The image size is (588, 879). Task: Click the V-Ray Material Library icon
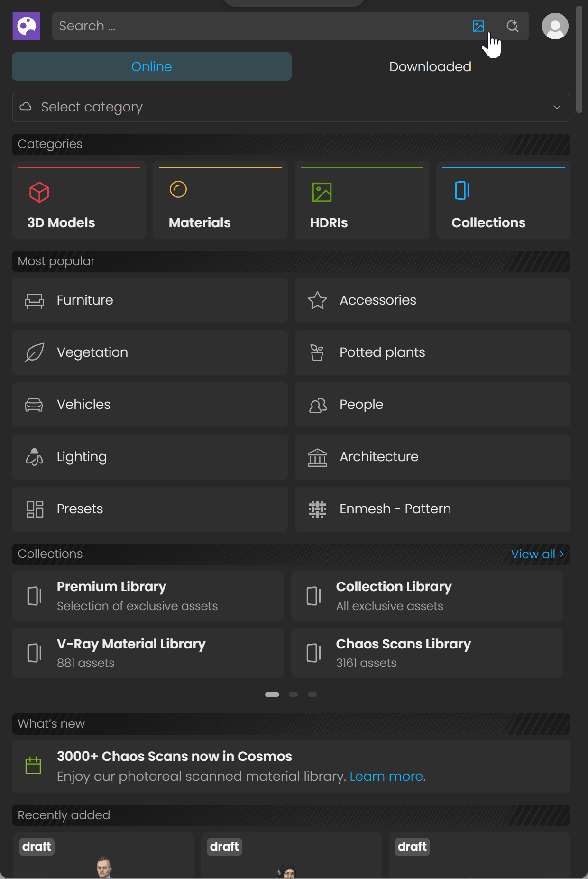(34, 653)
